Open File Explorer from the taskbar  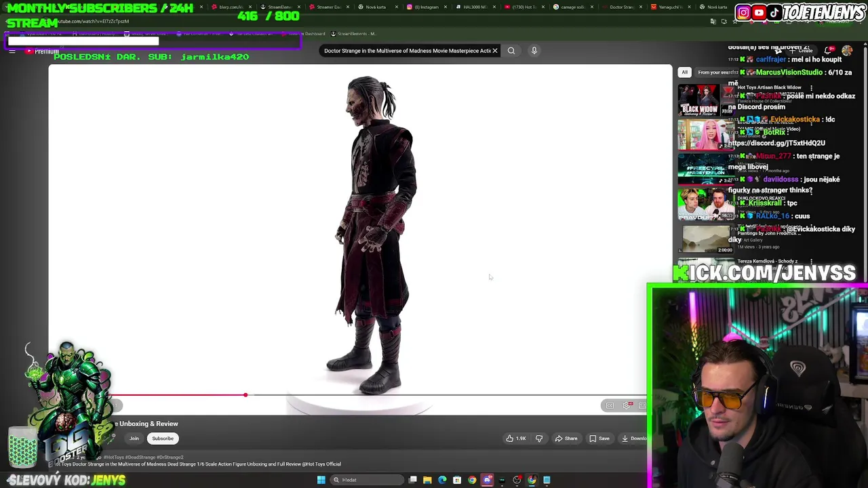coord(427,480)
